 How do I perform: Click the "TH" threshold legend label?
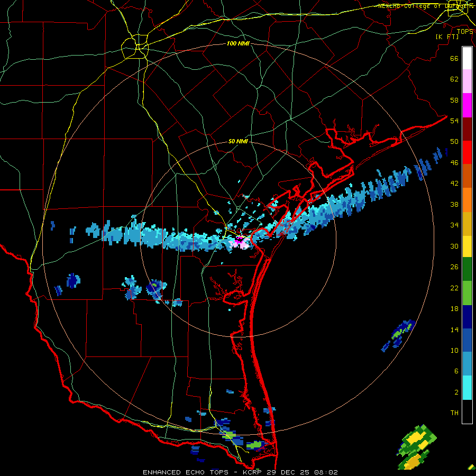point(454,413)
